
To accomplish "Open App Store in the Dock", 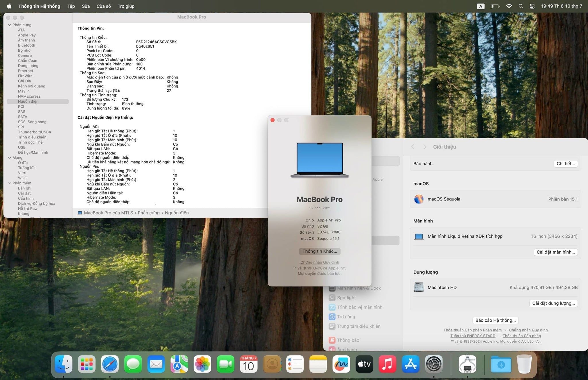I will point(411,364).
